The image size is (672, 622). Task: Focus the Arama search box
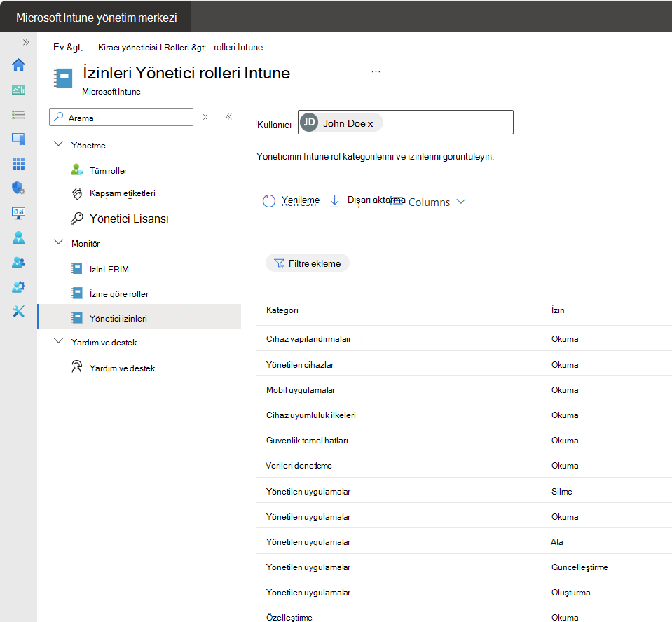coord(121,117)
